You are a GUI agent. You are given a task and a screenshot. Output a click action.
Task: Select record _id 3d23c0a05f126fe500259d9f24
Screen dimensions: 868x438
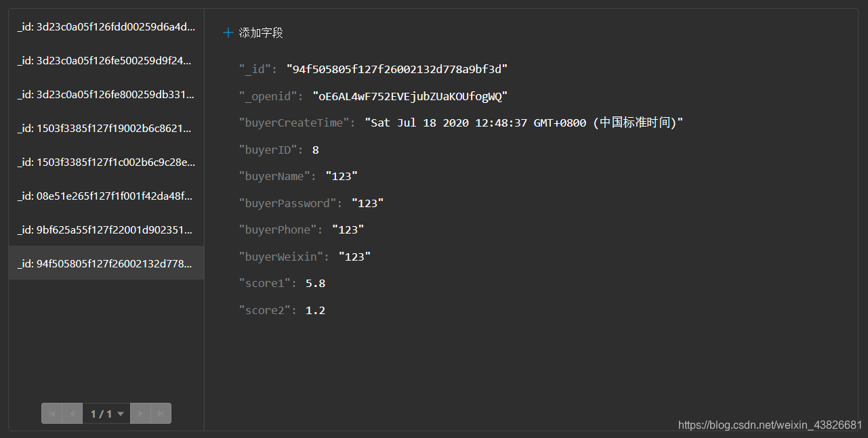tap(106, 60)
